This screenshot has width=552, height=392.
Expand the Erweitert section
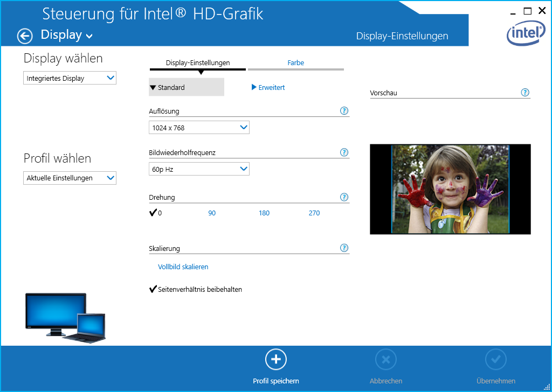point(268,87)
